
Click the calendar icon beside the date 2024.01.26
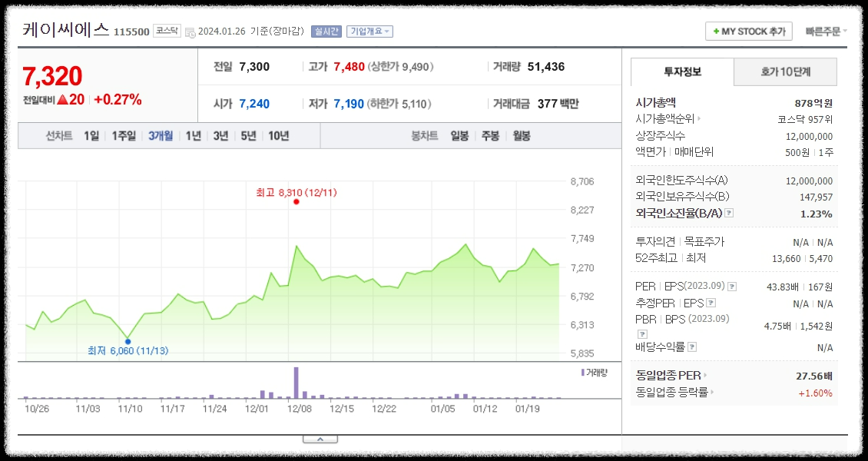coord(190,32)
